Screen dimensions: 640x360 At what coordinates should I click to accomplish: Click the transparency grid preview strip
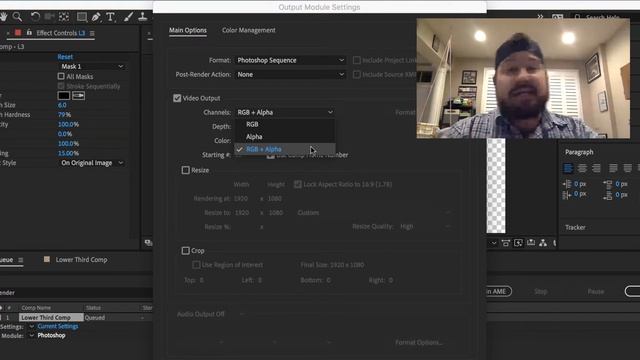pyautogui.click(x=496, y=186)
